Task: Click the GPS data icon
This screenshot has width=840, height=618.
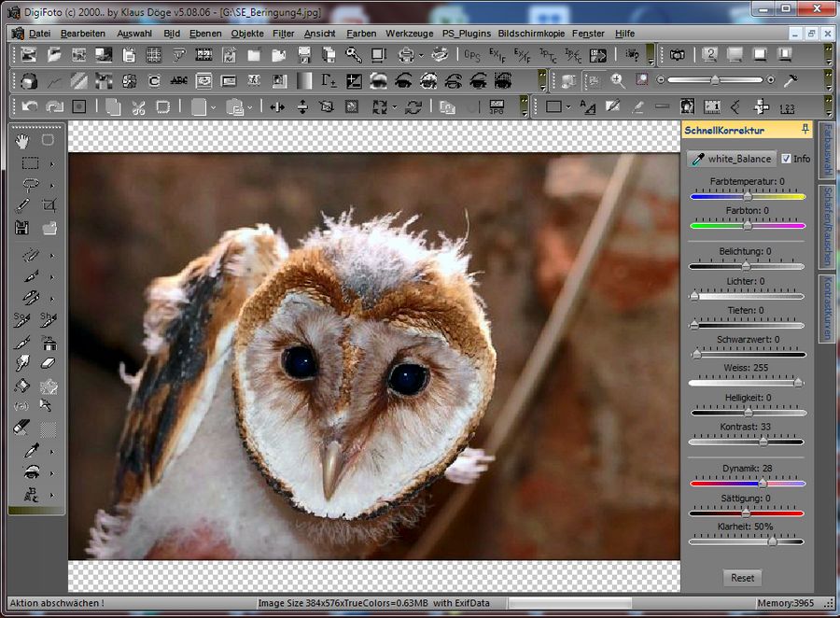Action: point(472,55)
